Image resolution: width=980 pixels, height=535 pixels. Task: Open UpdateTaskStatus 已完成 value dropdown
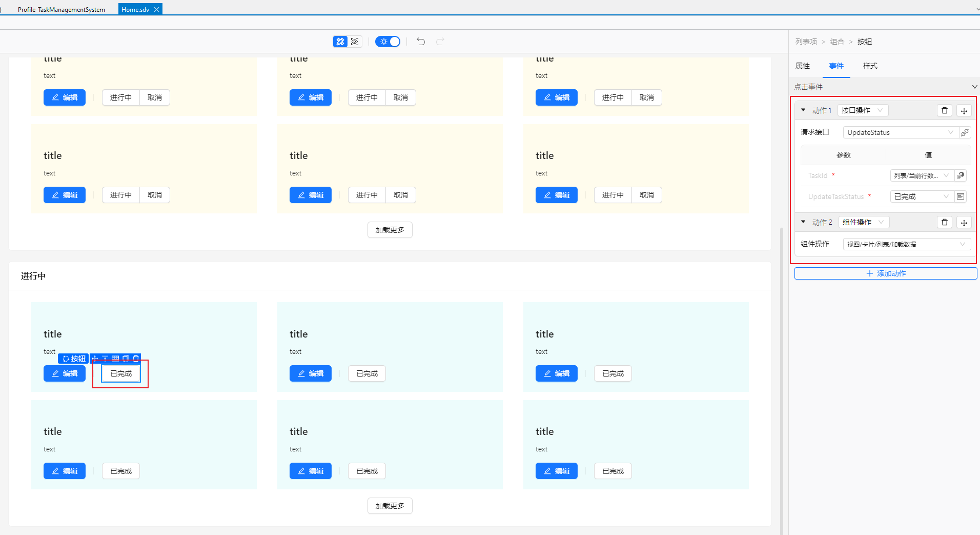click(x=922, y=196)
